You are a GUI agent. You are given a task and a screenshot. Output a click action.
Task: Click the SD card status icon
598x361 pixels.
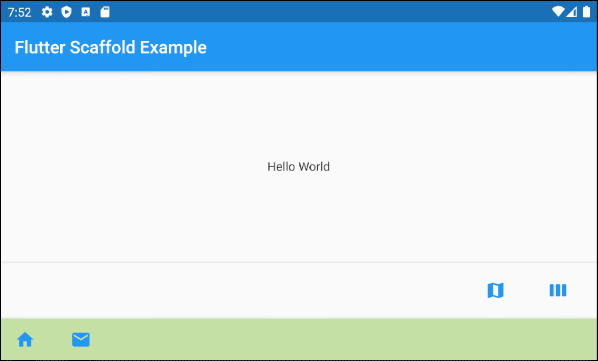105,12
